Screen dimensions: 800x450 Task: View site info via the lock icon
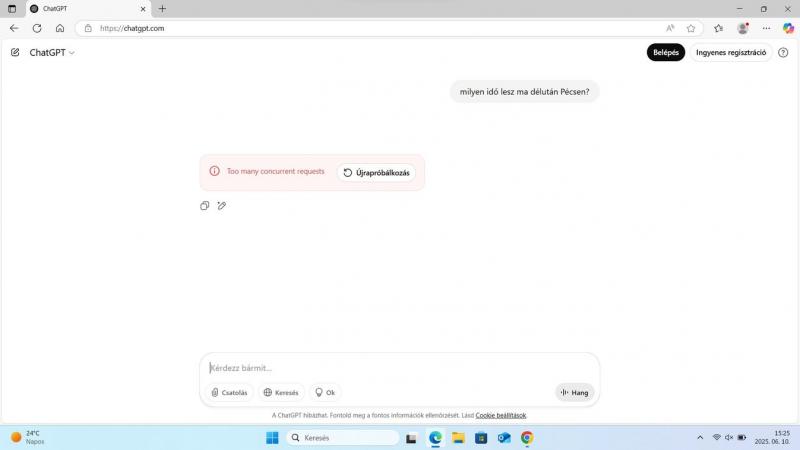tap(88, 28)
